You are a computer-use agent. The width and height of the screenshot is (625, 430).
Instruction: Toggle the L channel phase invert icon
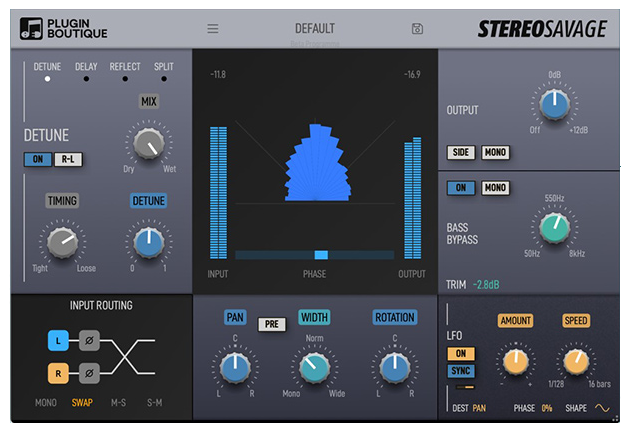89,340
